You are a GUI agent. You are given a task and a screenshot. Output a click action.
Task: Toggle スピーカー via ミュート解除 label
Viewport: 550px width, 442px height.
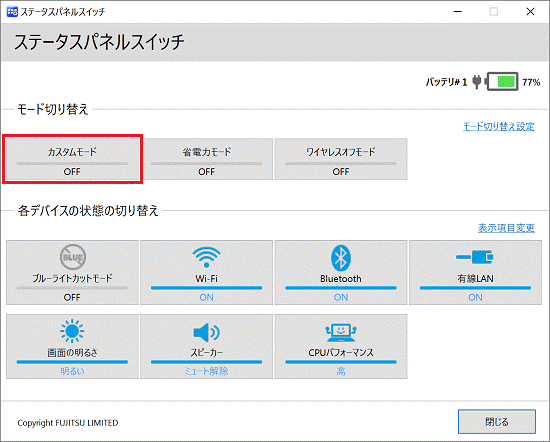[206, 371]
